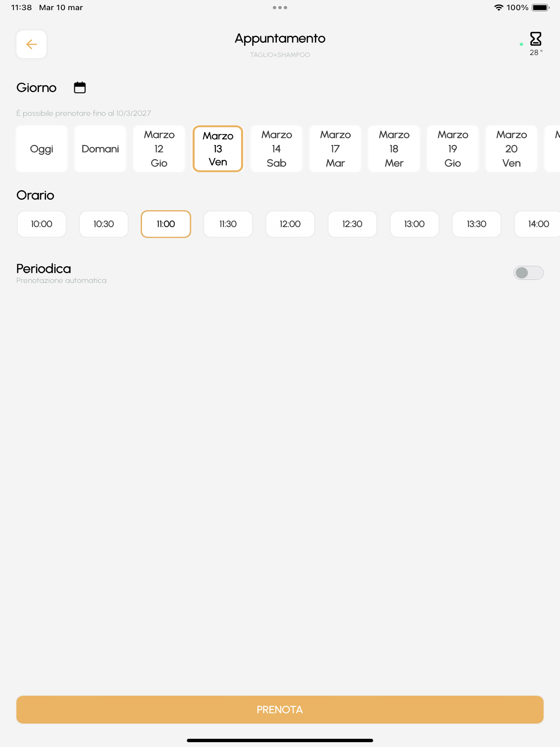Go back using the orange arrow button

tap(31, 44)
